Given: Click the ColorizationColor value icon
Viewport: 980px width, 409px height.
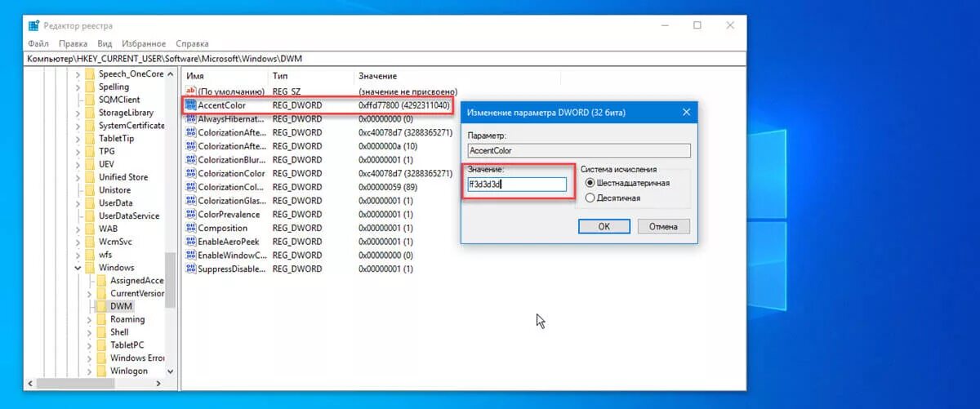Looking at the screenshot, I should coord(191,173).
